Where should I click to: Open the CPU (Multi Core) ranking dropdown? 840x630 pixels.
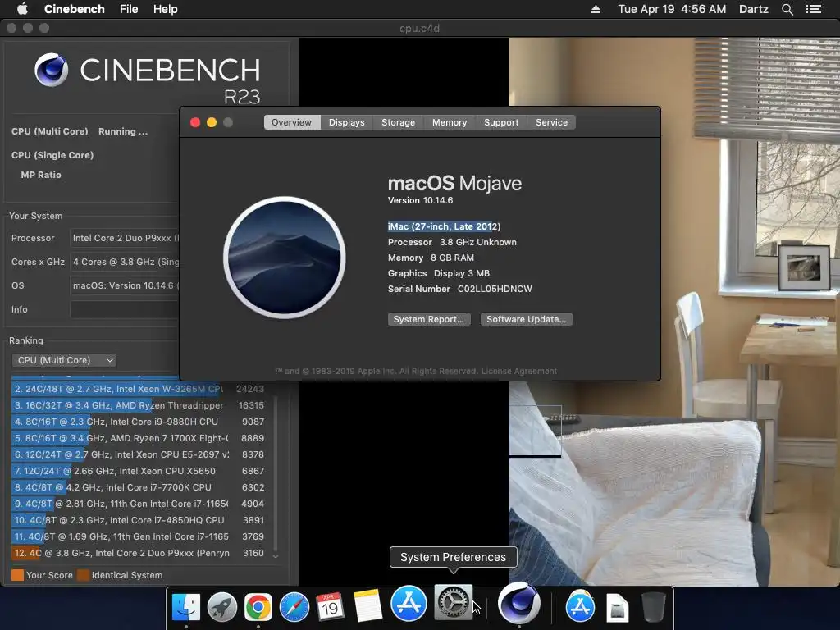tap(64, 360)
